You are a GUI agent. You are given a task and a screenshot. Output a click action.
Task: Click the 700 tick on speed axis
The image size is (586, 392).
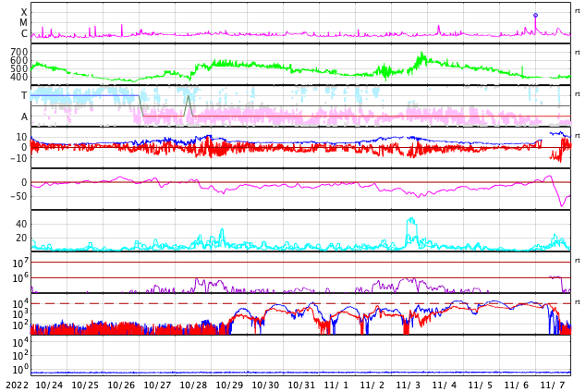click(x=18, y=52)
